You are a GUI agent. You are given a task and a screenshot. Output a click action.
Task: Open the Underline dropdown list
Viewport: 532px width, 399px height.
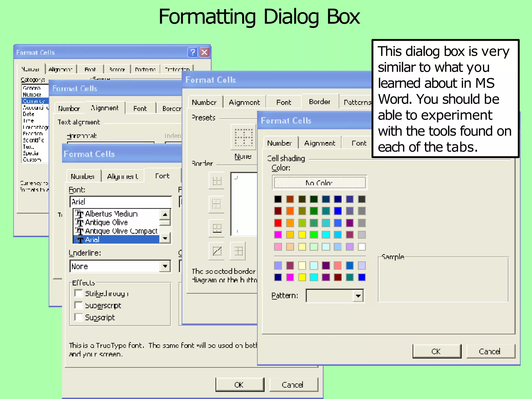point(165,266)
